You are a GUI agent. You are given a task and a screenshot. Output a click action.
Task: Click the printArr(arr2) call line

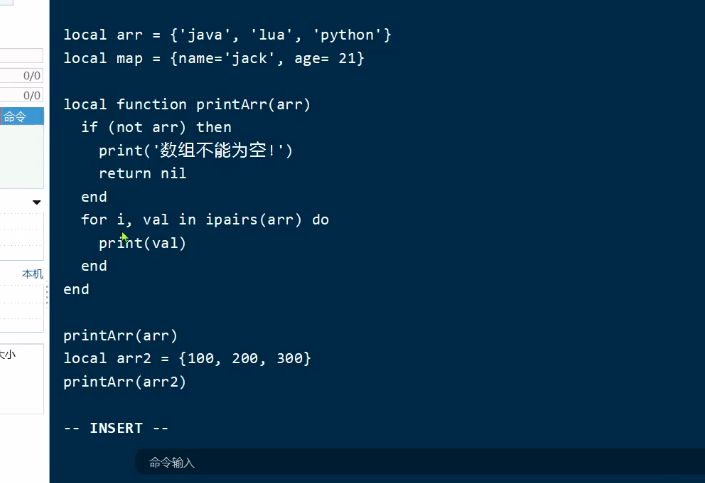point(124,381)
